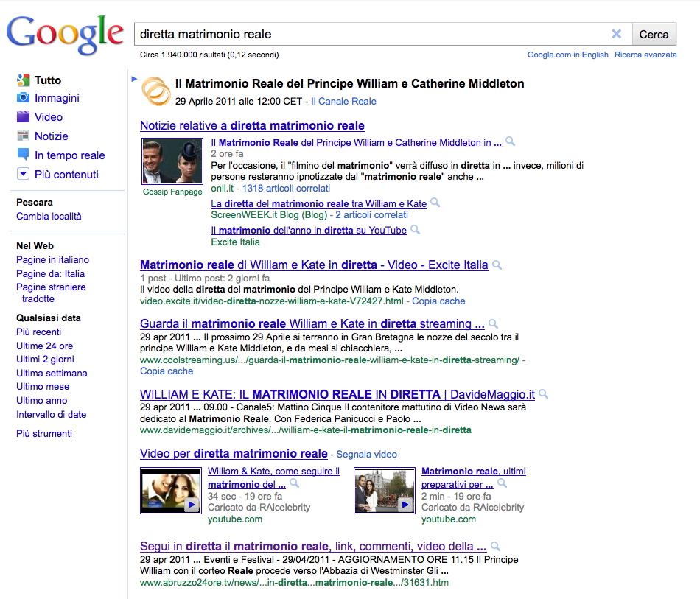Viewport: 700px width, 599px height.
Task: Open Video via purple clapper icon
Action: 24,117
